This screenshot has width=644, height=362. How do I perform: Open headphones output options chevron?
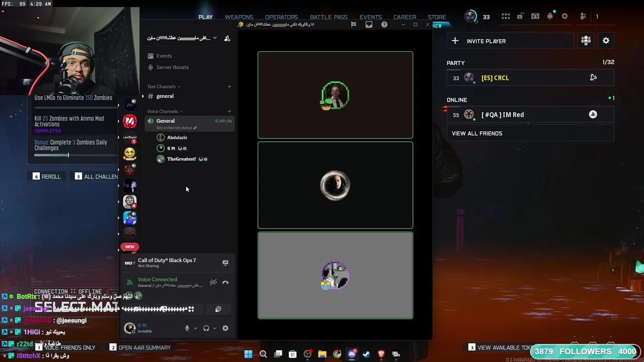[x=214, y=328]
